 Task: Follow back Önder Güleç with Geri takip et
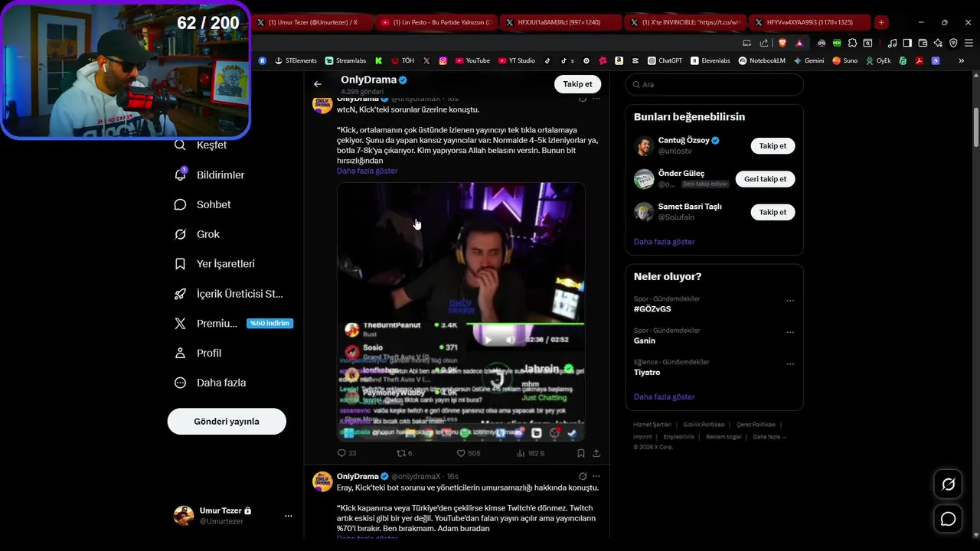tap(765, 179)
